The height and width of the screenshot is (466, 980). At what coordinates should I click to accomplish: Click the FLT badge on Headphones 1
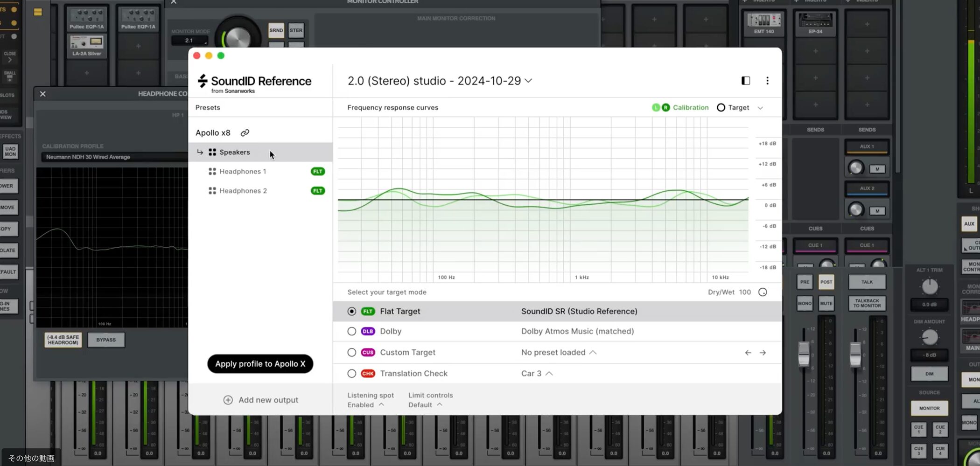pos(317,172)
